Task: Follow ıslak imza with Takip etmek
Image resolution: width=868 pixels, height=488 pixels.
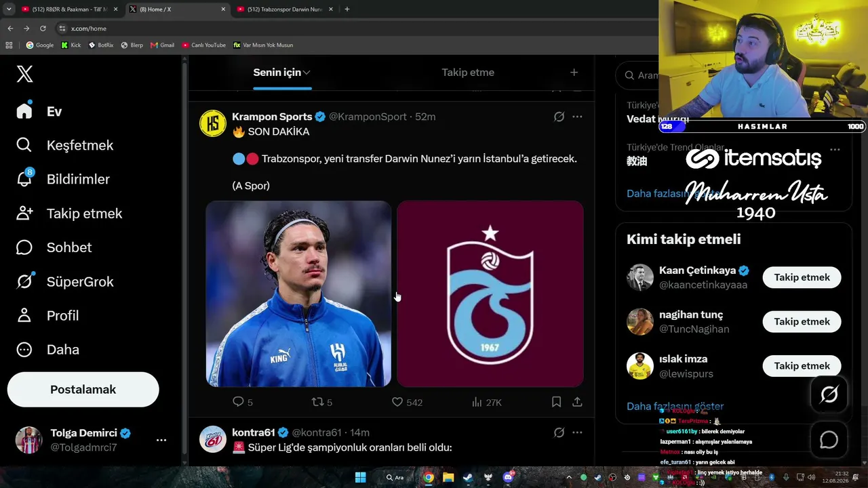Action: point(802,366)
